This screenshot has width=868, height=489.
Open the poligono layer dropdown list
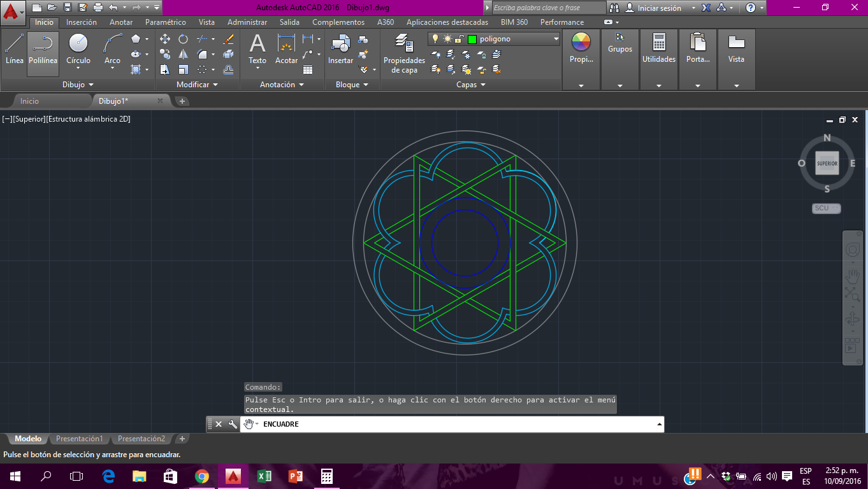click(554, 38)
